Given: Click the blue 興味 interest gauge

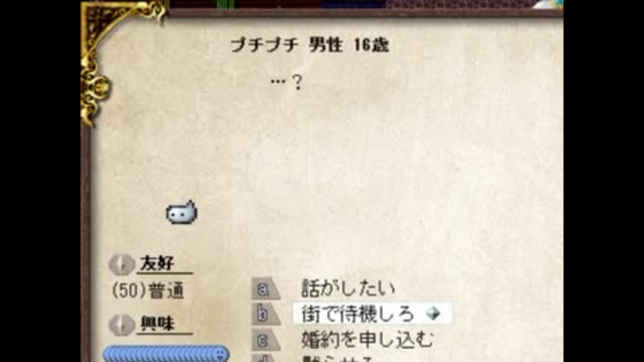Looking at the screenshot, I should [166, 354].
